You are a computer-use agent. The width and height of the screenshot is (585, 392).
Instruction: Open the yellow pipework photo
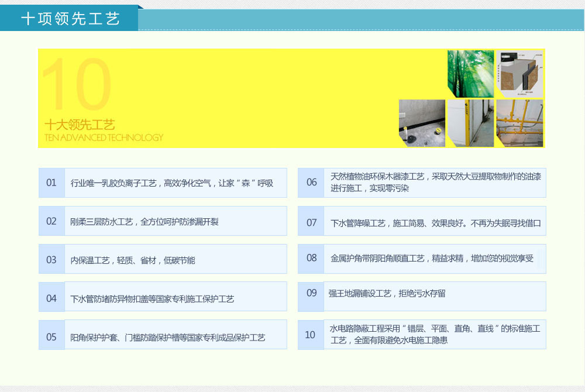coord(519,123)
